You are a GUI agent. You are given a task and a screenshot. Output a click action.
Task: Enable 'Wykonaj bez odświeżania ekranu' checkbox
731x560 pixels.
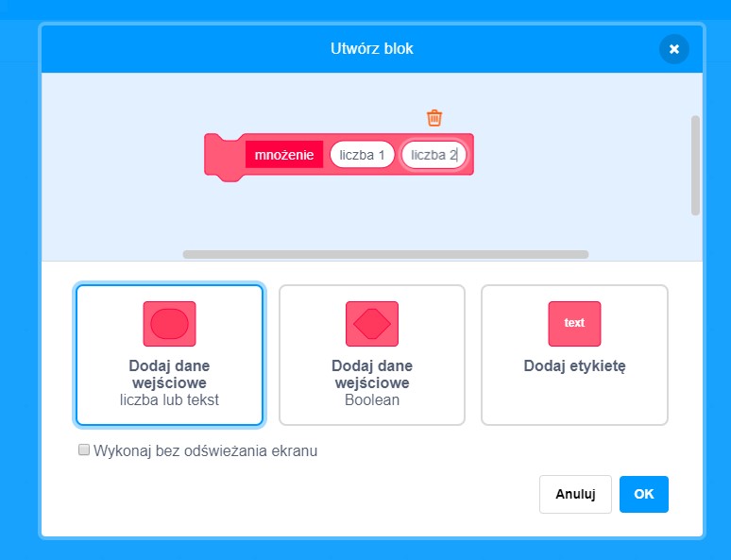coord(84,450)
